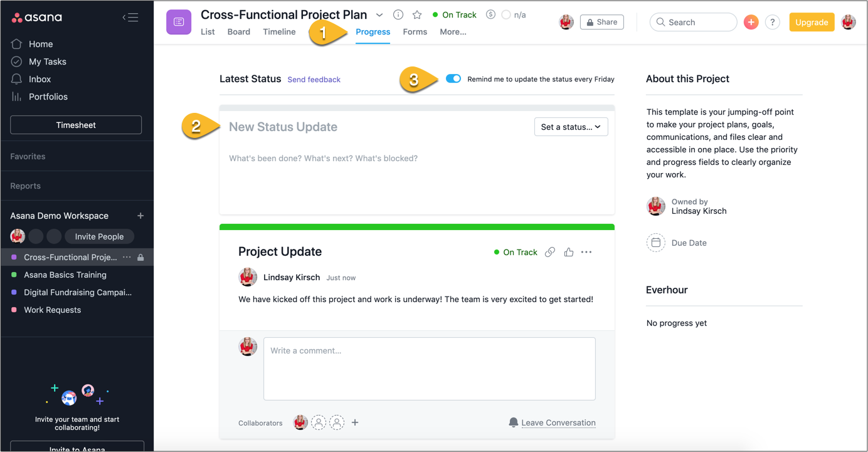Click first empty collaborator placeholder
The width and height of the screenshot is (868, 452).
pyautogui.click(x=319, y=423)
